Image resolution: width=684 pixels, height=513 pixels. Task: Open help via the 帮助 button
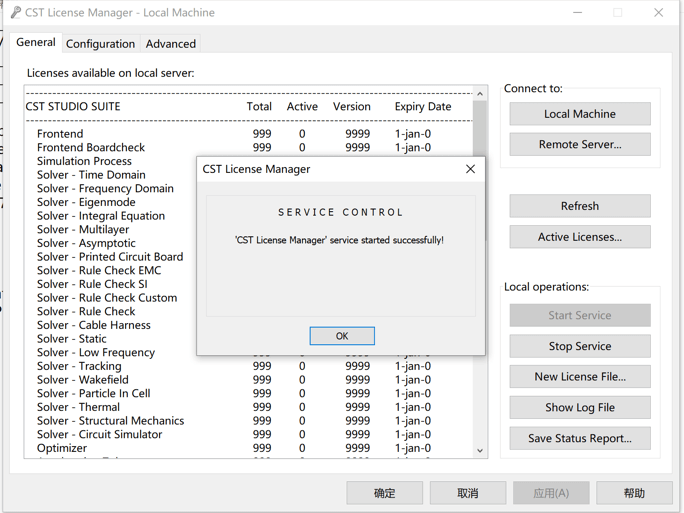click(x=634, y=493)
